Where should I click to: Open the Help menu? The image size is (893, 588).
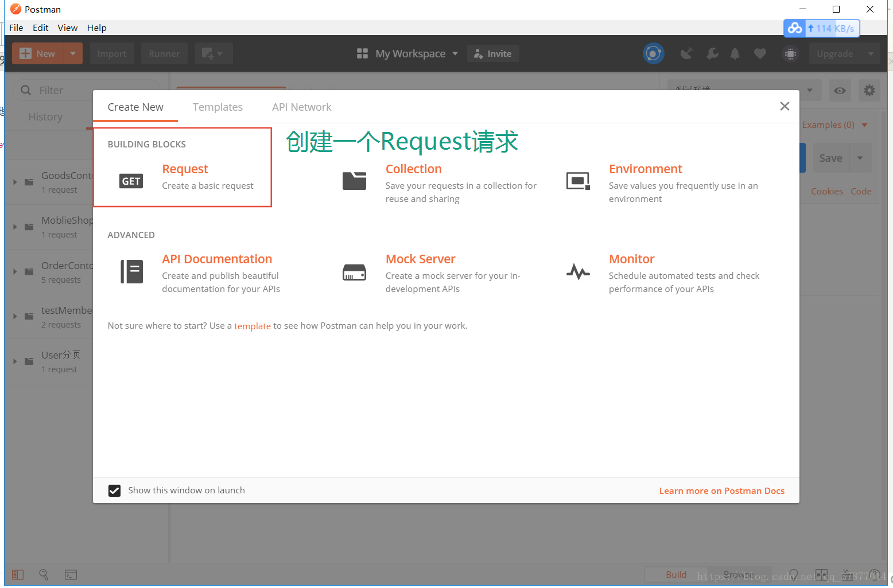(96, 28)
